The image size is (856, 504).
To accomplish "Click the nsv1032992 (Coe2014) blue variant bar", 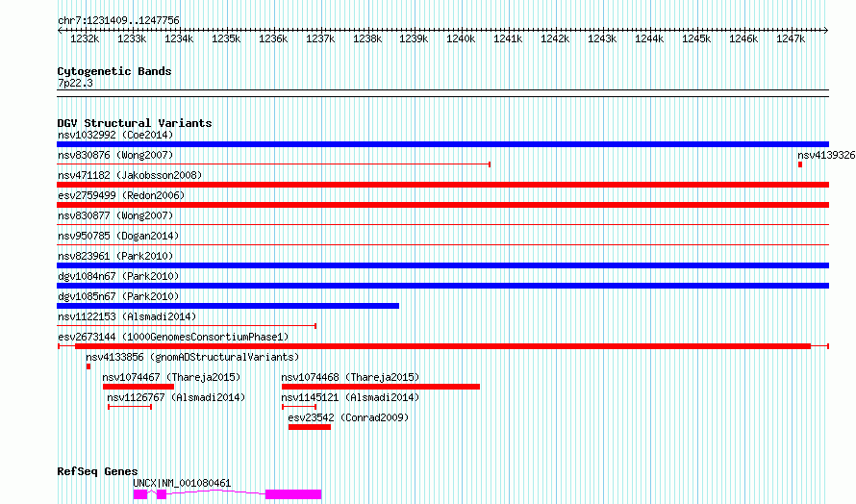I will point(442,144).
